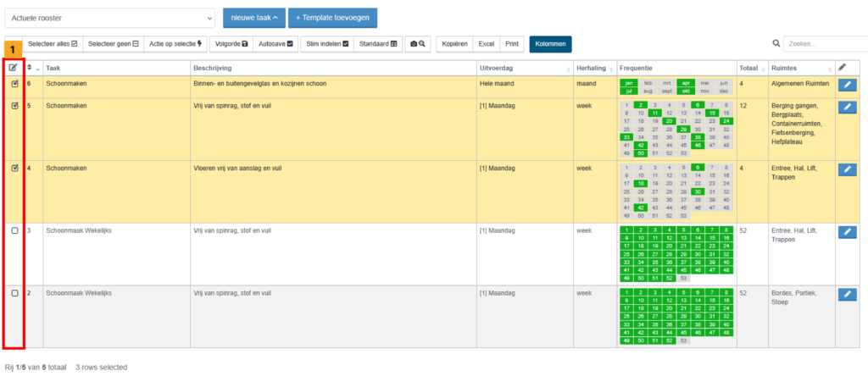This screenshot has height=382, width=868.
Task: Expand the nieuwe taak menu
Action: tap(253, 18)
